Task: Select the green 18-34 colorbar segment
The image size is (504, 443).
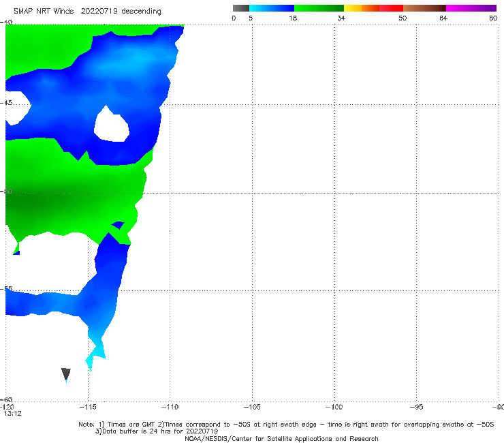Action: (x=319, y=8)
